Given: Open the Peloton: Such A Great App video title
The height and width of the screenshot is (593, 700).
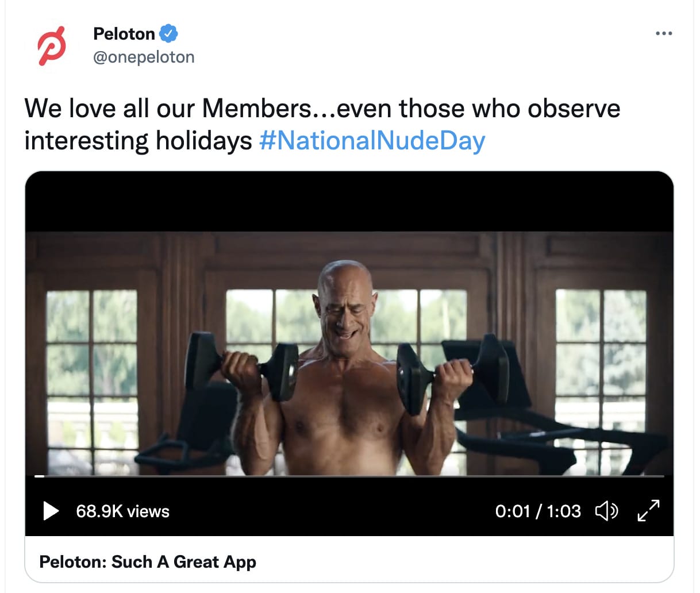Looking at the screenshot, I should [x=148, y=562].
